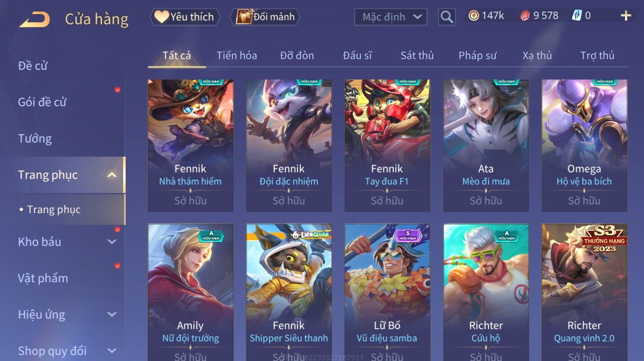
Task: Open Yêu thích heart favorites
Action: pos(185,17)
